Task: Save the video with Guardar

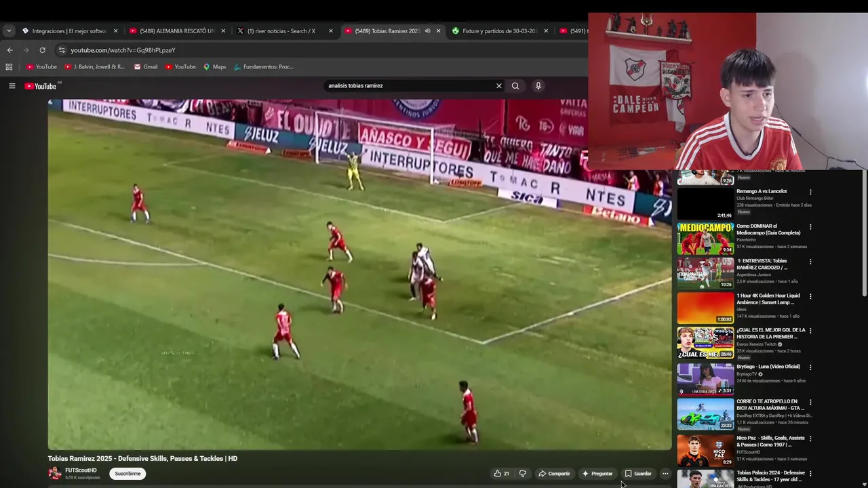Action: pos(638,474)
